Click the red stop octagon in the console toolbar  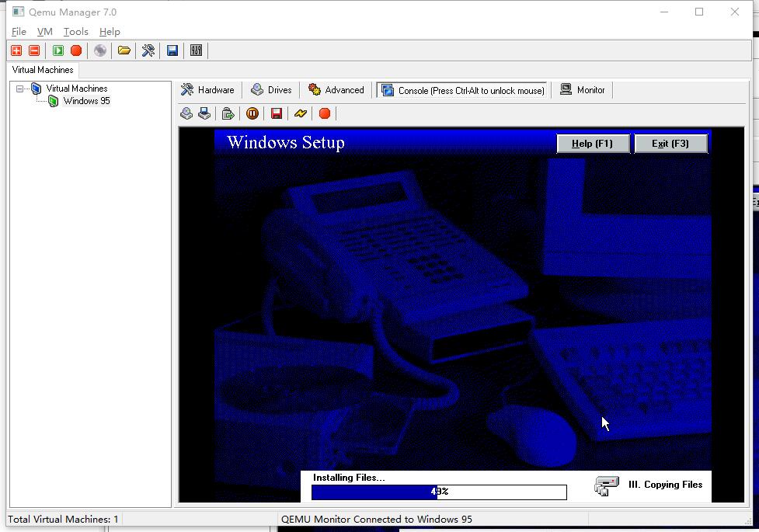click(325, 113)
